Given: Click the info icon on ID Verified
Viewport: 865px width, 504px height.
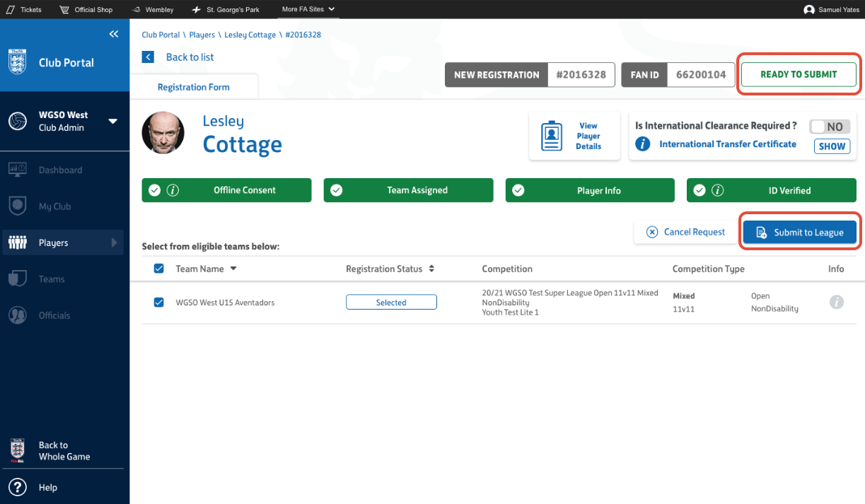Looking at the screenshot, I should tap(717, 190).
